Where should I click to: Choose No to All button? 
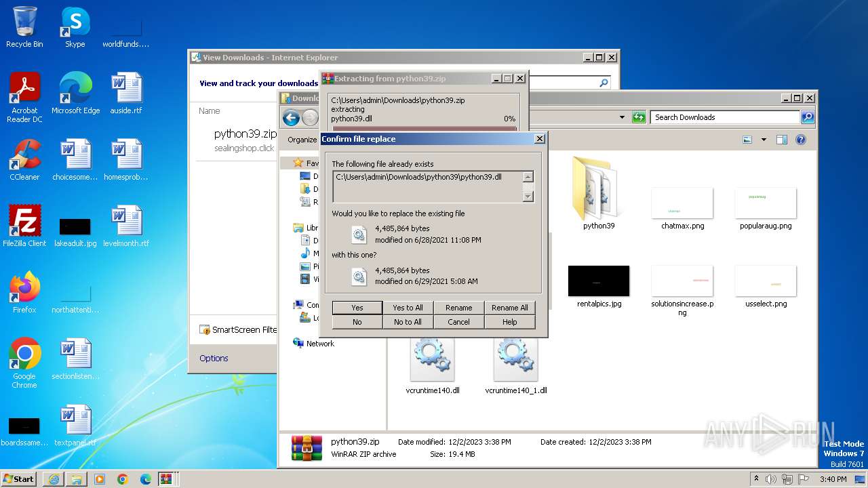(408, 322)
